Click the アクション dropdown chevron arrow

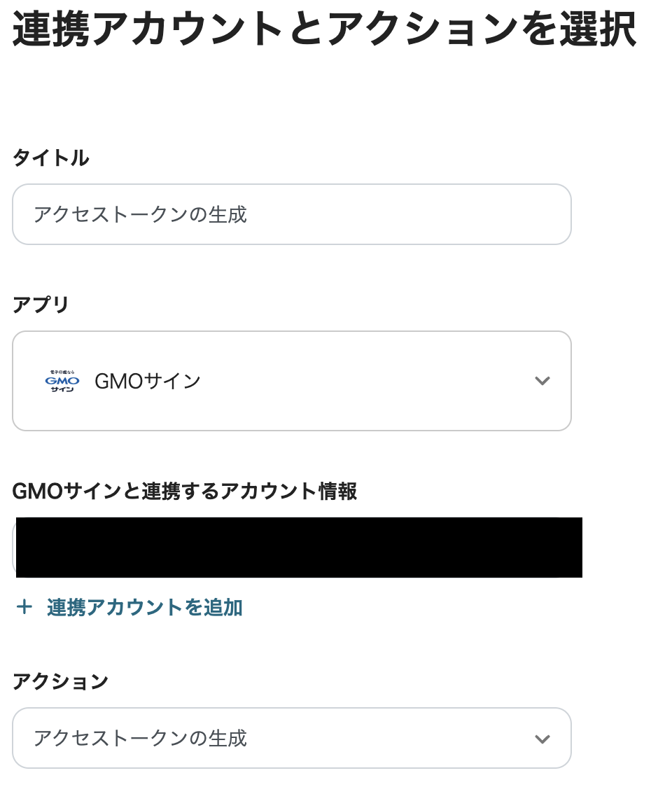click(542, 739)
